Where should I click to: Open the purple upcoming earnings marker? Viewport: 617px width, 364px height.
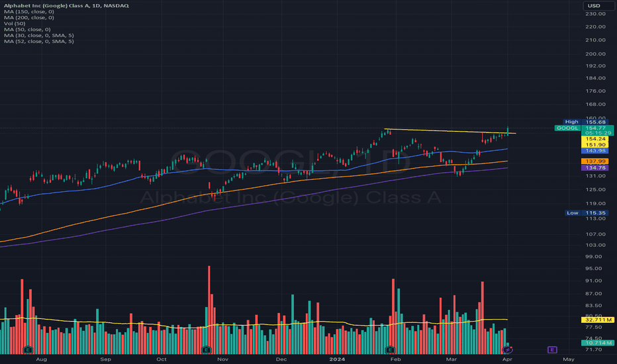(x=552, y=349)
